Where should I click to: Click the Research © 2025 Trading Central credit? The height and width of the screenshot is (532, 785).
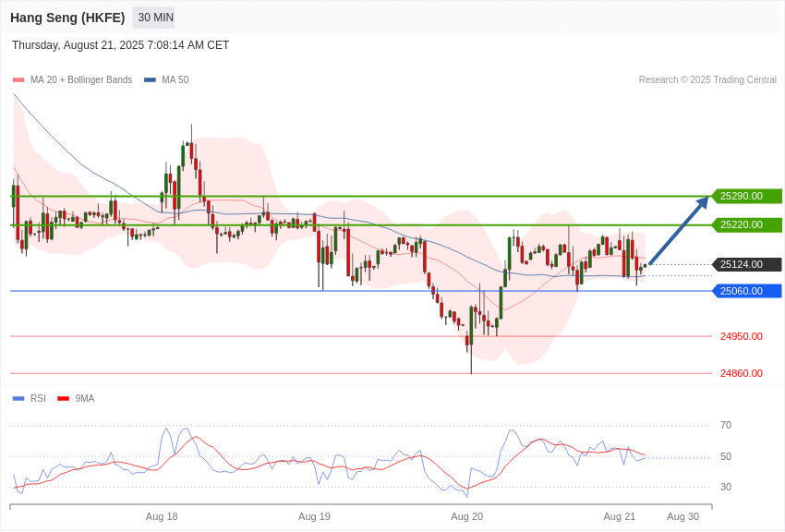(707, 80)
